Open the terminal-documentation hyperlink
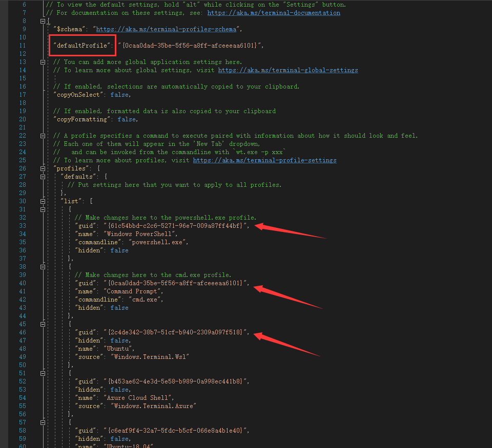This screenshot has width=492, height=448. pyautogui.click(x=274, y=12)
